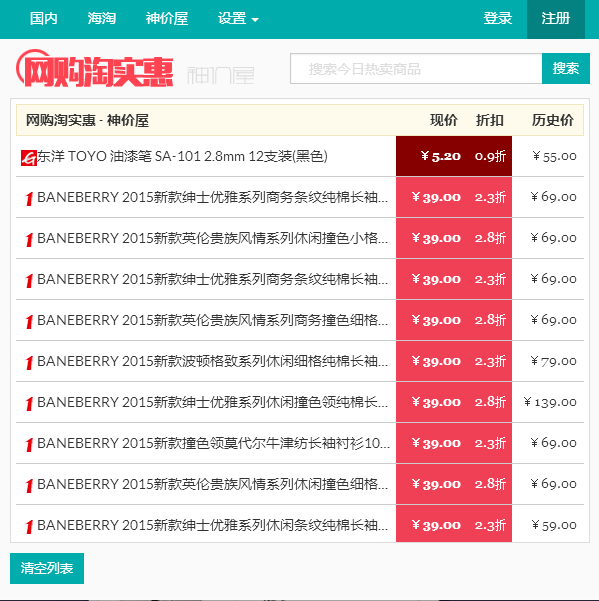Click the 搜索 search button

[x=566, y=69]
